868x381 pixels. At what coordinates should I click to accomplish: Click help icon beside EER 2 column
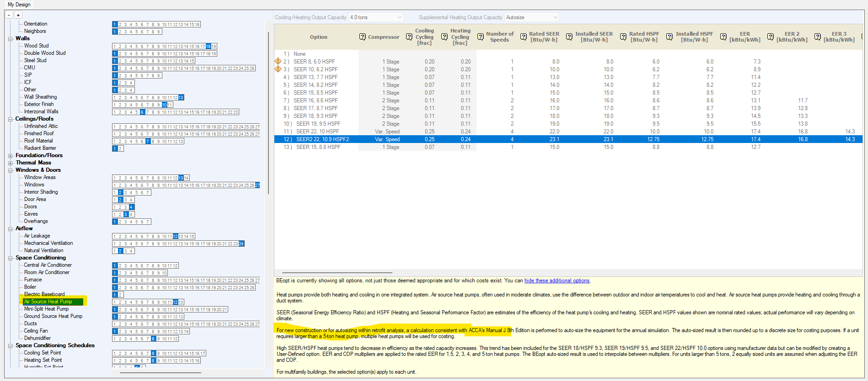click(x=770, y=37)
